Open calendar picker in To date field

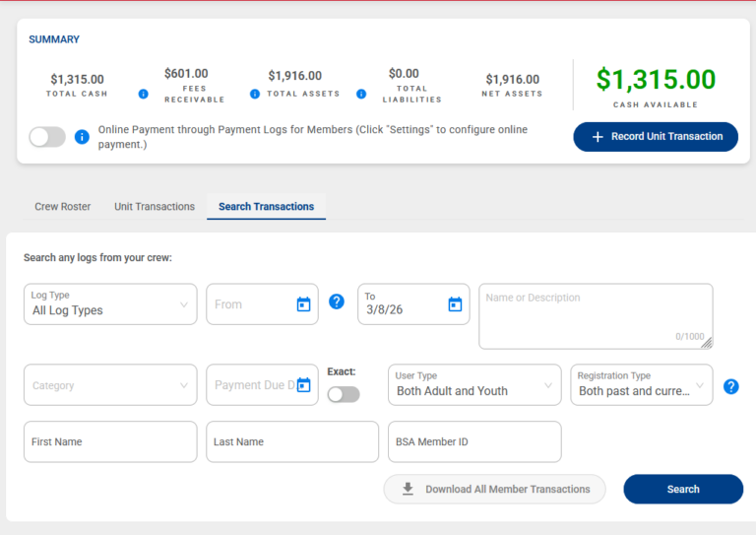(x=455, y=304)
